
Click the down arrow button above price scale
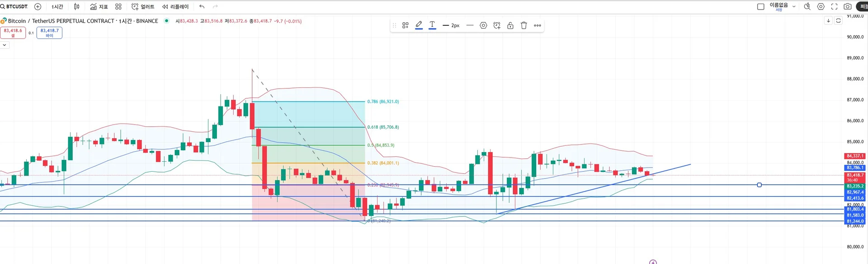(x=828, y=20)
